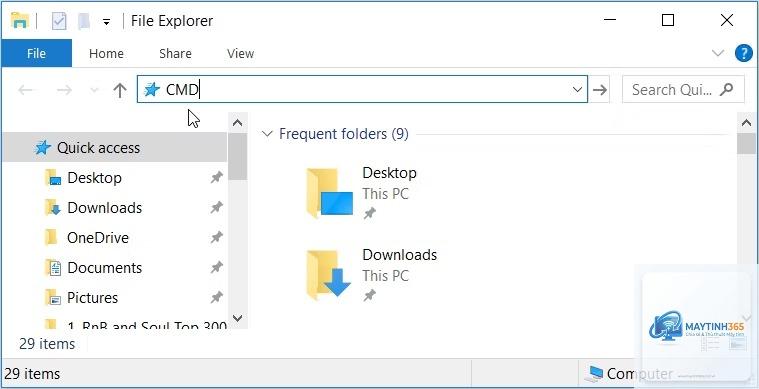Image resolution: width=759 pixels, height=389 pixels.
Task: Open the File menu tab
Action: pos(36,53)
